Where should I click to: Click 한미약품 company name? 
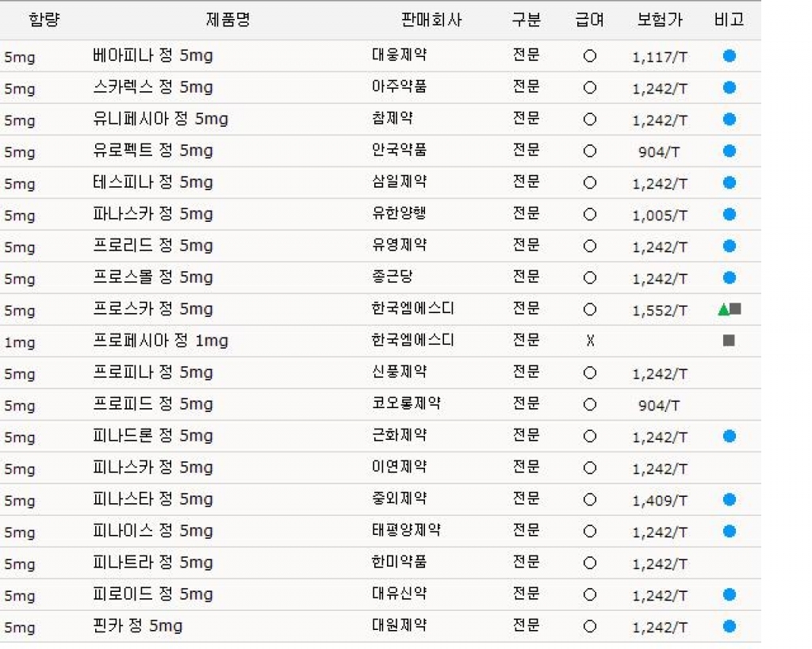tap(400, 562)
